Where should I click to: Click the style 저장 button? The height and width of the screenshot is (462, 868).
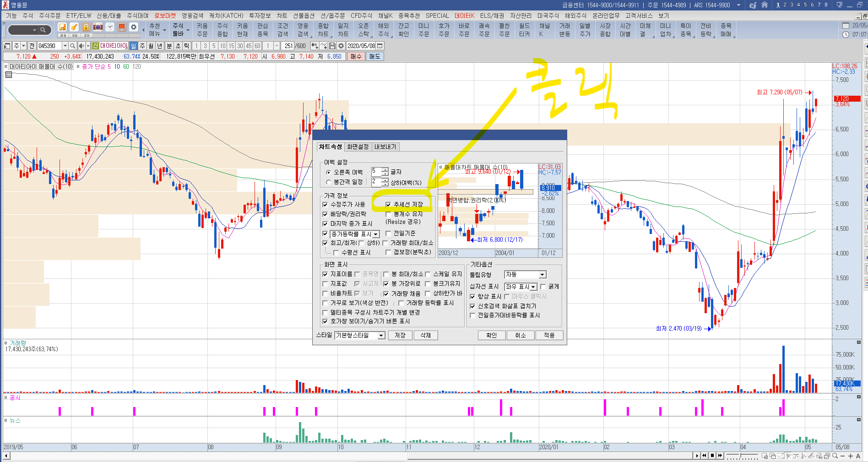point(400,336)
